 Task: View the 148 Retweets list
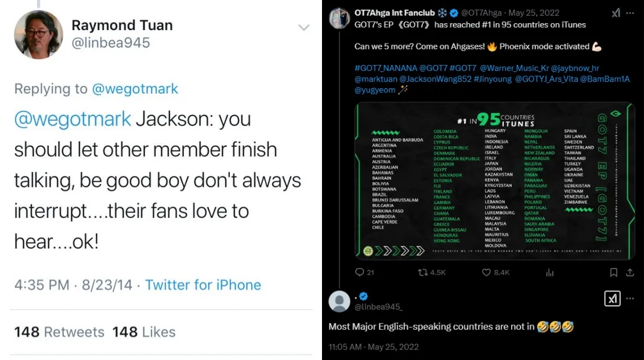point(59,332)
